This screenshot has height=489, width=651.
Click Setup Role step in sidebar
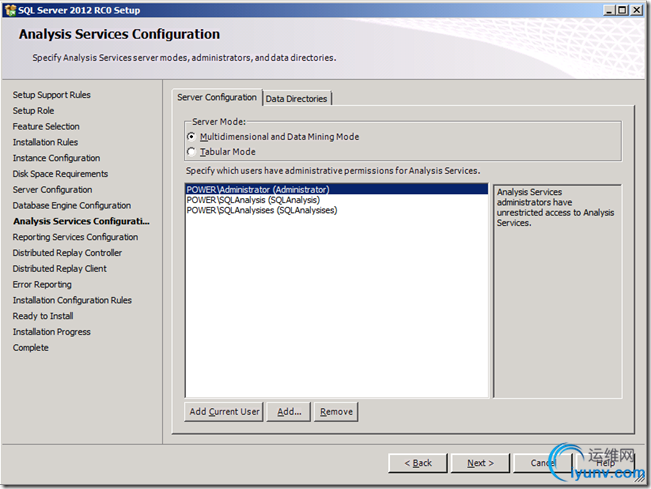click(33, 111)
